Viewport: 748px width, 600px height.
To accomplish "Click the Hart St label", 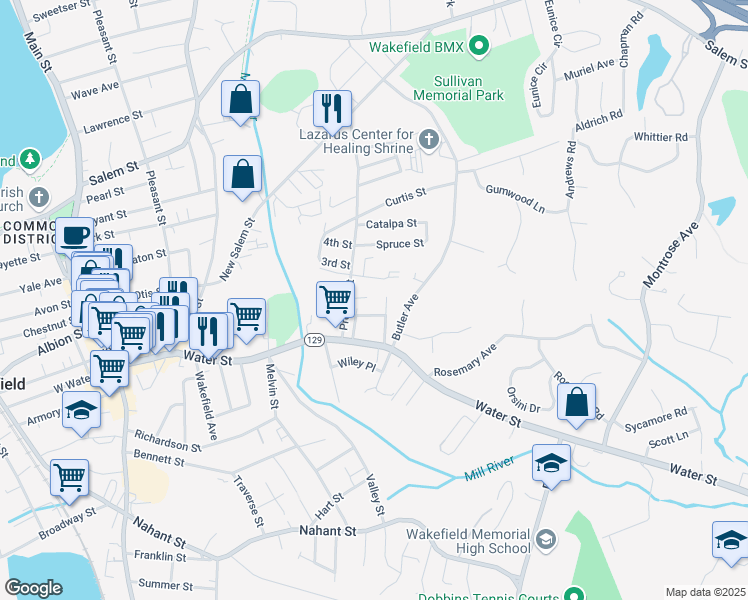I will tap(329, 507).
